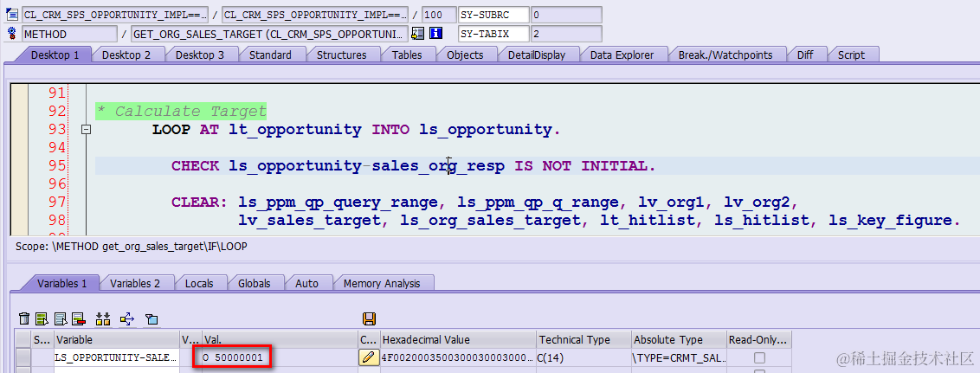Switch to Desktop 1 tab
This screenshot has height=373, width=980.
55,55
